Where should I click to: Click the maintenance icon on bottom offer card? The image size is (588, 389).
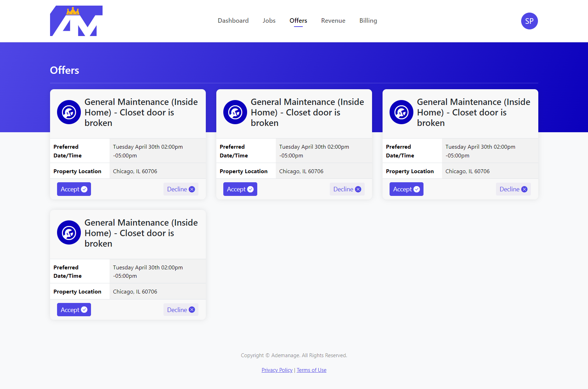pos(69,233)
